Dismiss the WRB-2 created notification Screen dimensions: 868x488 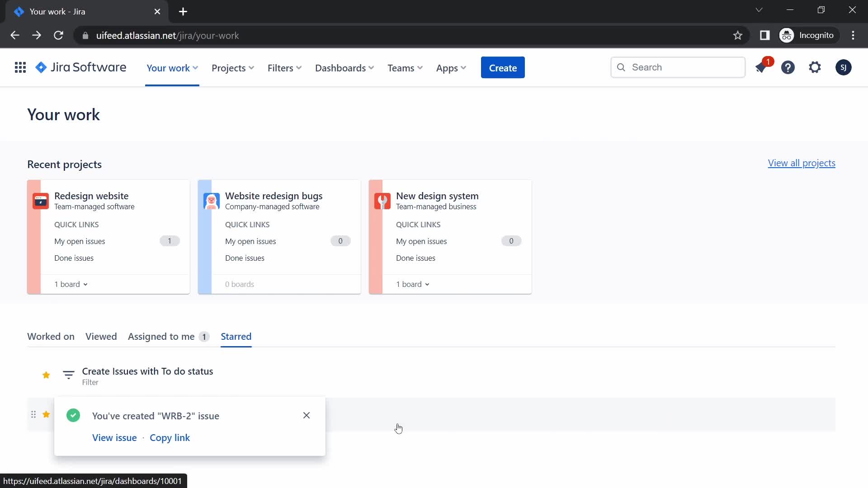(307, 415)
